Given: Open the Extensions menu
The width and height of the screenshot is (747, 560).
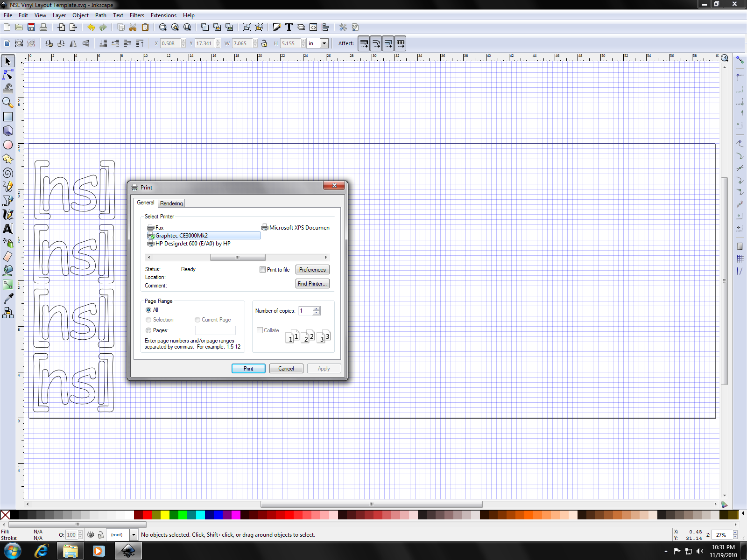Looking at the screenshot, I should click(163, 15).
